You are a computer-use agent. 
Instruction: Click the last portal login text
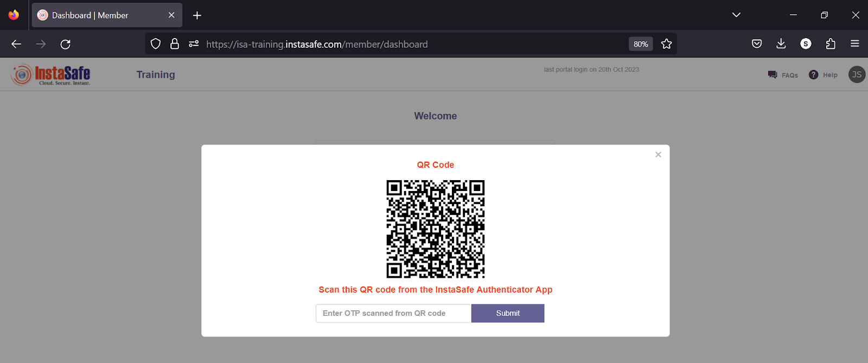591,69
